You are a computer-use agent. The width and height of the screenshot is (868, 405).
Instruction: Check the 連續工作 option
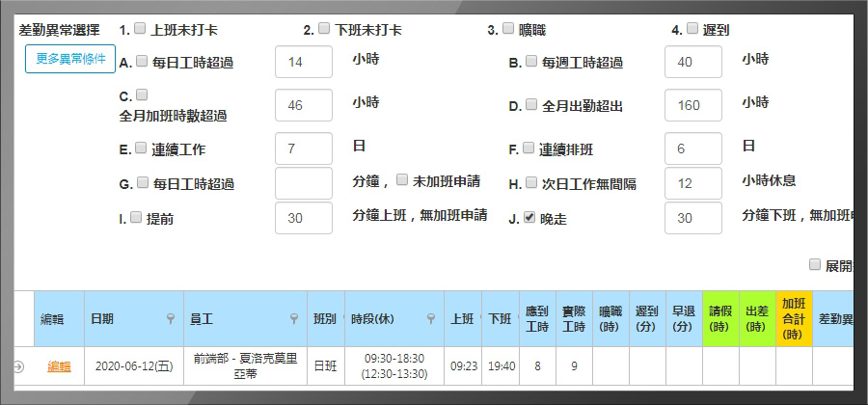click(141, 148)
